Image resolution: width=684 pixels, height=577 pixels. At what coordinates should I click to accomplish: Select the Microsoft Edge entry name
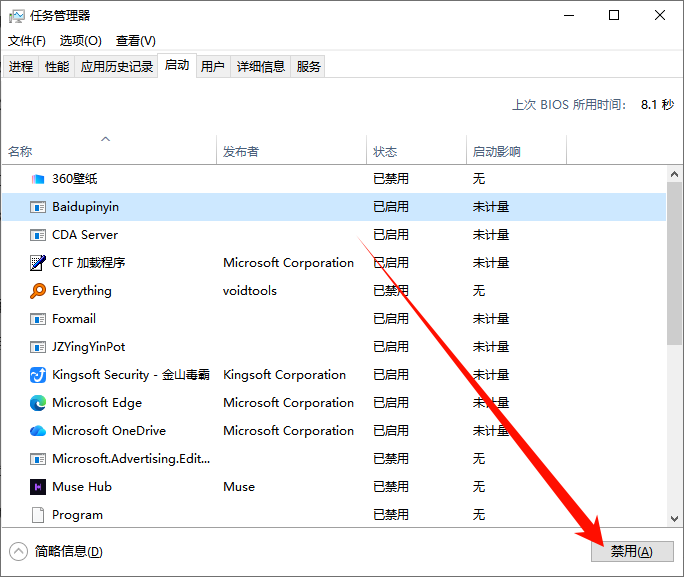[x=97, y=403]
